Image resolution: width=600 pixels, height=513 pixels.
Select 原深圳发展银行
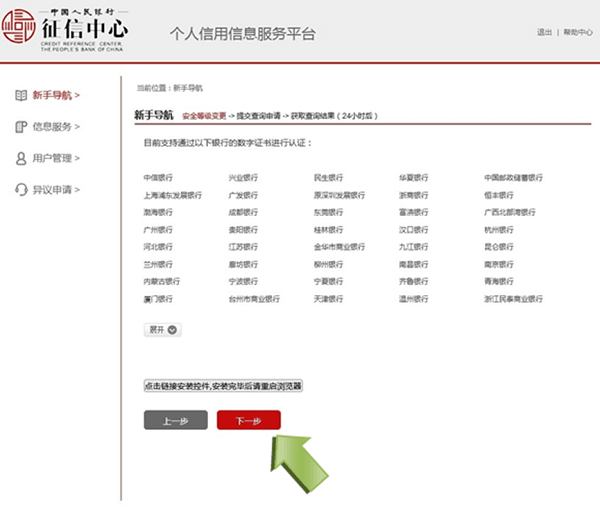click(x=339, y=195)
